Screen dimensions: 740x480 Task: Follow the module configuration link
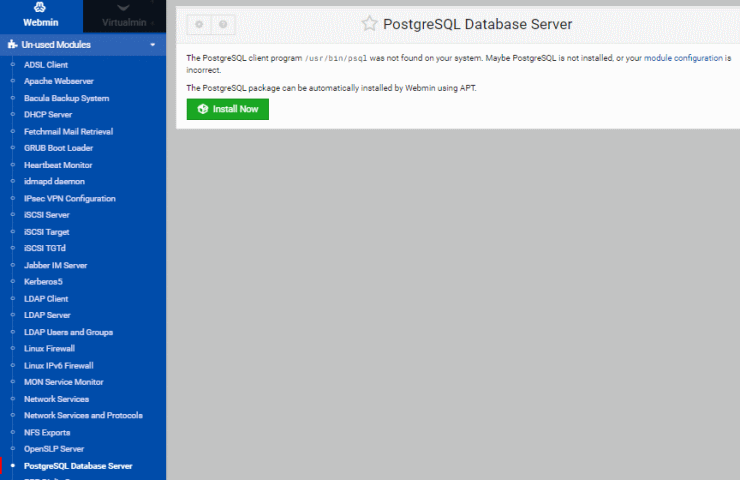(683, 58)
